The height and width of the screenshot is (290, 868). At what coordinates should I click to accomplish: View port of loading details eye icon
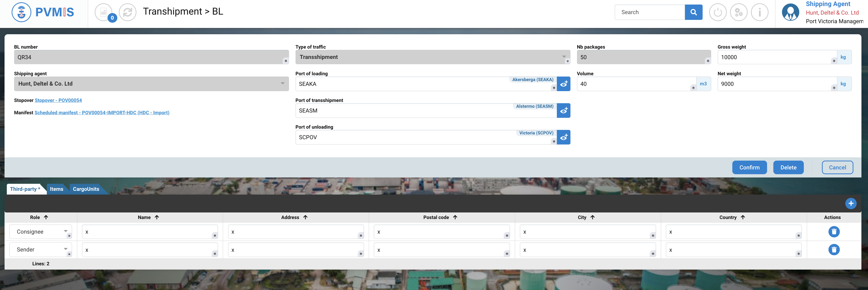pos(563,84)
